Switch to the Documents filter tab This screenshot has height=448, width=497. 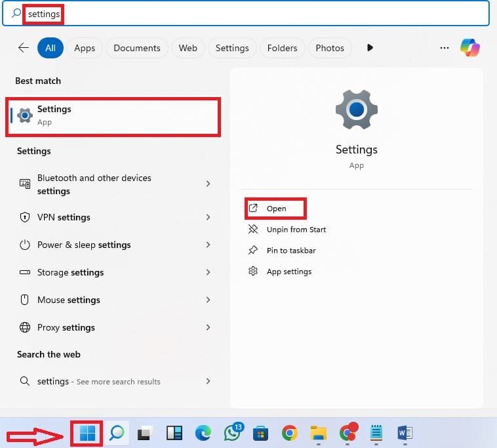pyautogui.click(x=137, y=48)
